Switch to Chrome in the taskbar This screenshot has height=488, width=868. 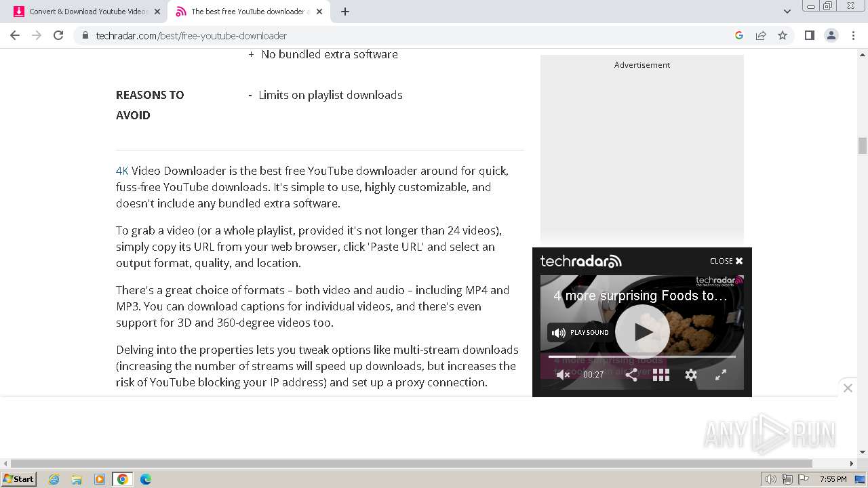click(x=123, y=479)
